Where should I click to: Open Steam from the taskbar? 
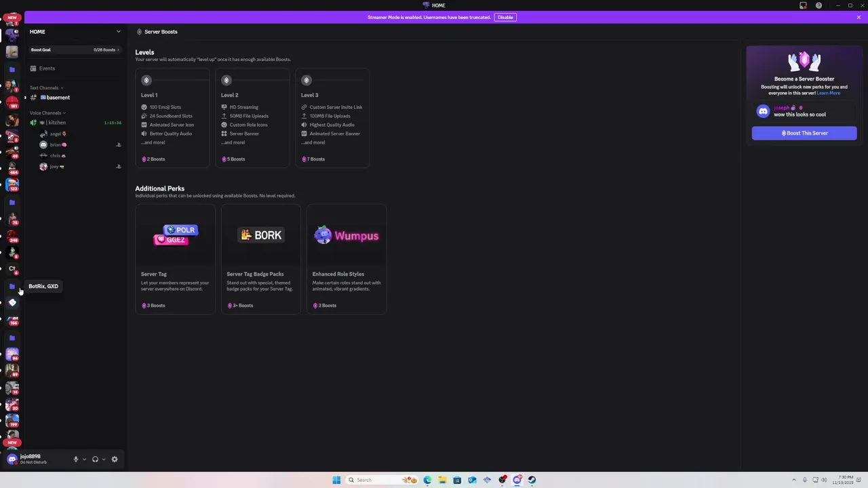pos(532,480)
